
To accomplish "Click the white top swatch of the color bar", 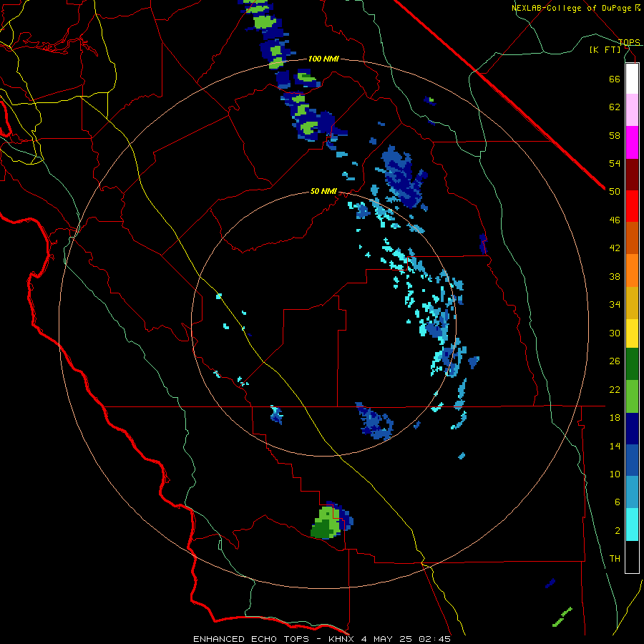I will (x=632, y=79).
